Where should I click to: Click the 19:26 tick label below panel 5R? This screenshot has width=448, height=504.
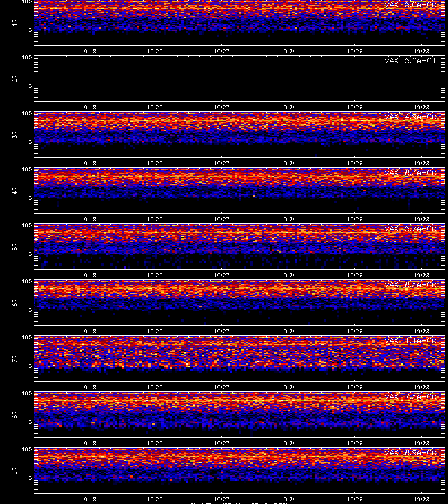pos(355,276)
